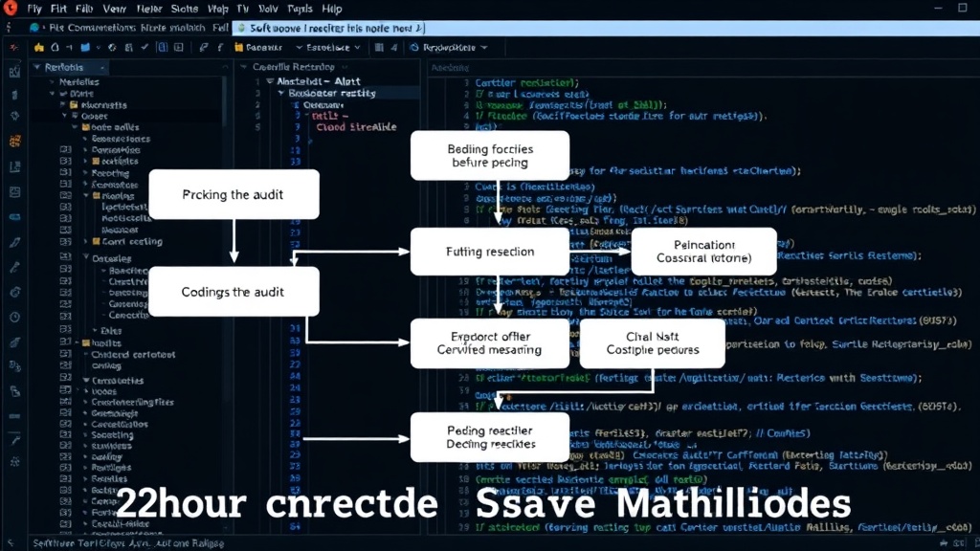Click the blue bar icon in left sidebar

[14, 217]
